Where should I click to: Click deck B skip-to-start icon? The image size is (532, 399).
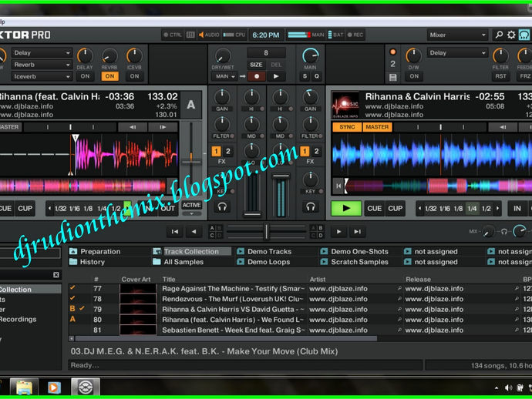click(338, 186)
